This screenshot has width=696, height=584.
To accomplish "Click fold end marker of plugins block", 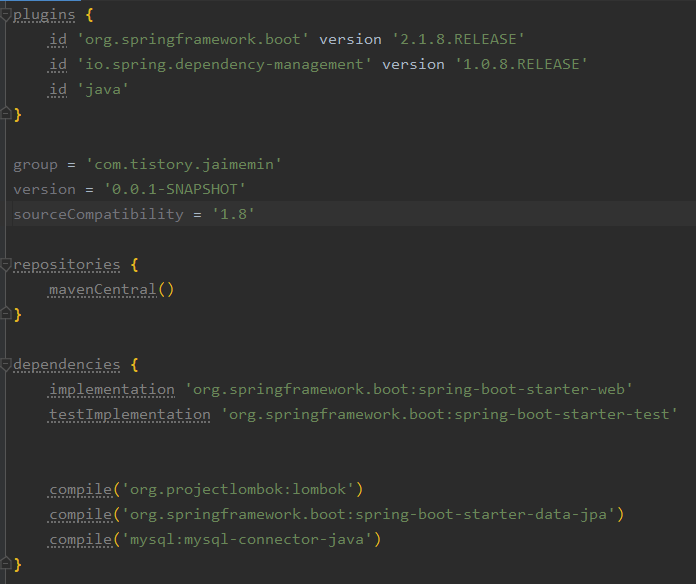I will click(5, 114).
